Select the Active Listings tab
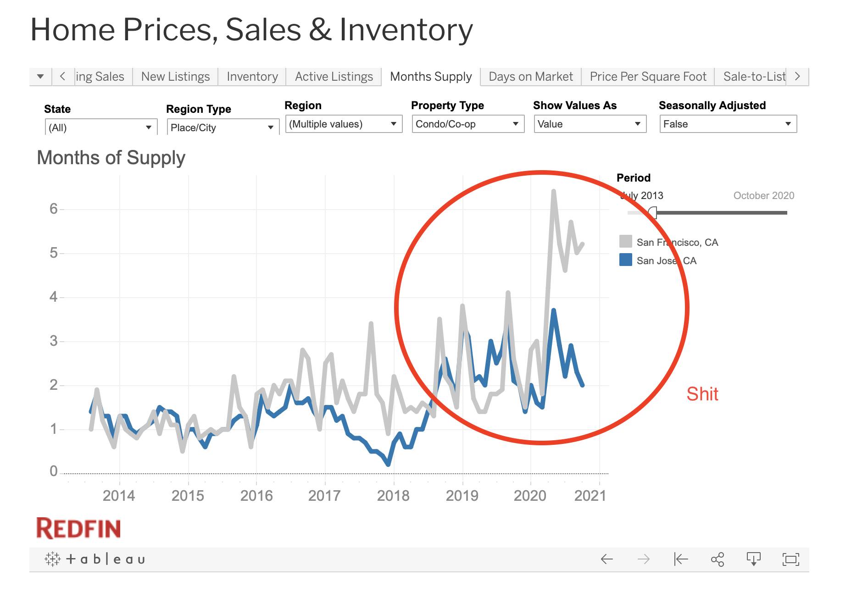 pyautogui.click(x=334, y=77)
